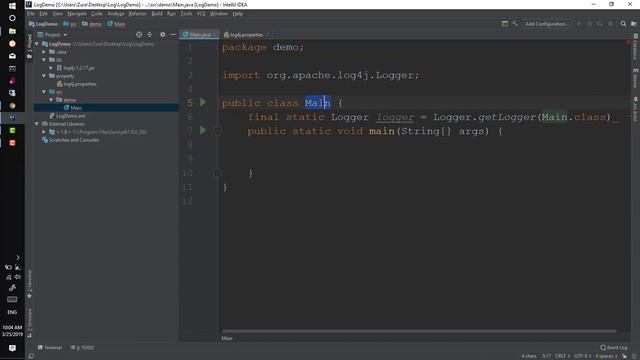Click the tool window quick access icon in status bar corner
Screen dimensions: 640x360
tap(31, 356)
